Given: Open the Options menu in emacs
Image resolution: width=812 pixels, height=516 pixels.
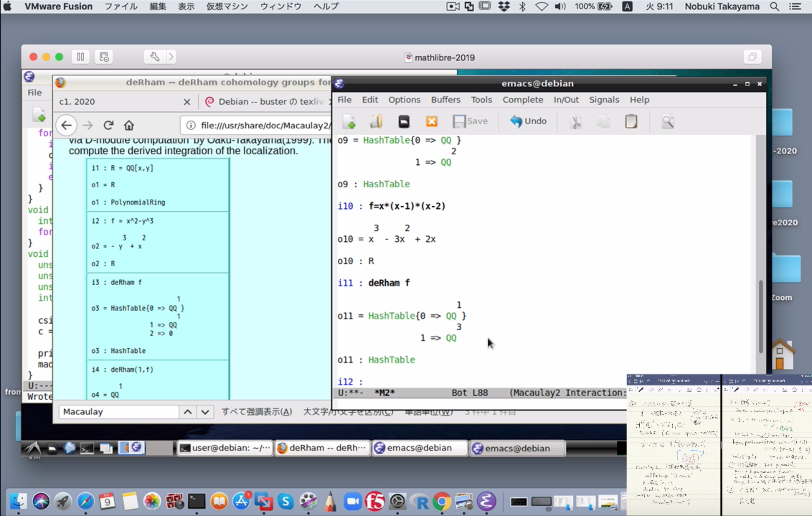Looking at the screenshot, I should (404, 100).
